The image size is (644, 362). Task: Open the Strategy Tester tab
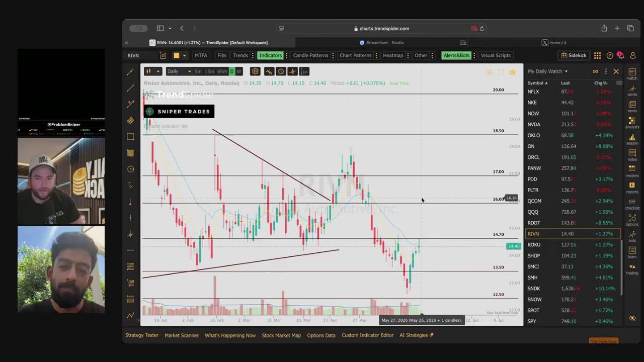click(141, 335)
